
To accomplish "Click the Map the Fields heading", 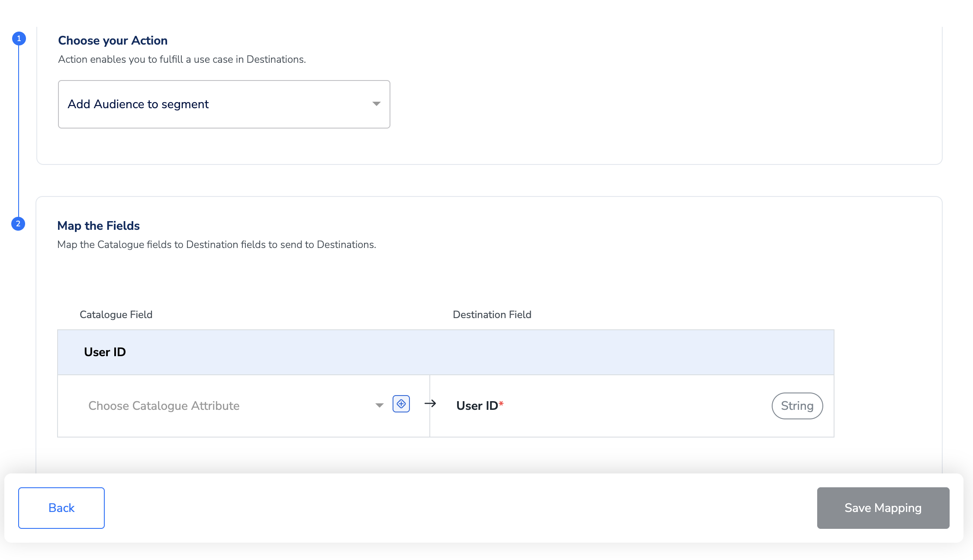I will point(98,225).
